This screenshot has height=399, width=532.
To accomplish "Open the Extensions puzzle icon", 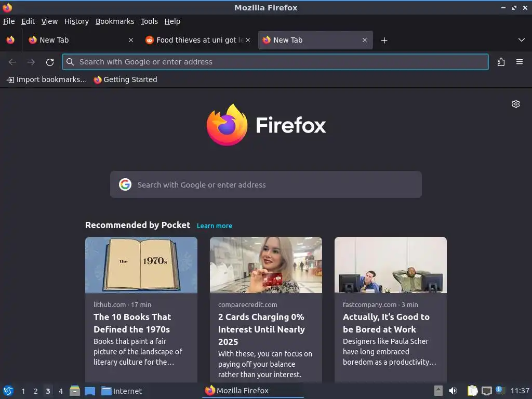I will click(501, 62).
